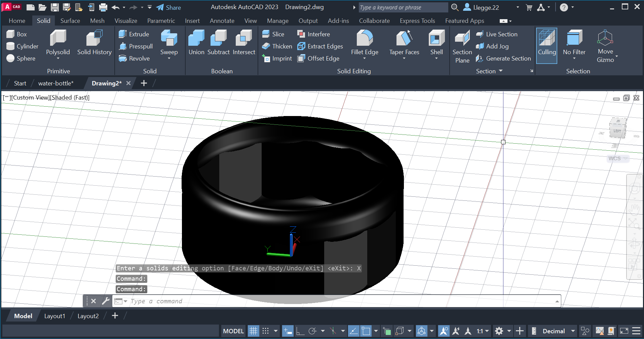Apply the Subtract boolean operation
Screen dimensions: 644x339
(x=219, y=42)
